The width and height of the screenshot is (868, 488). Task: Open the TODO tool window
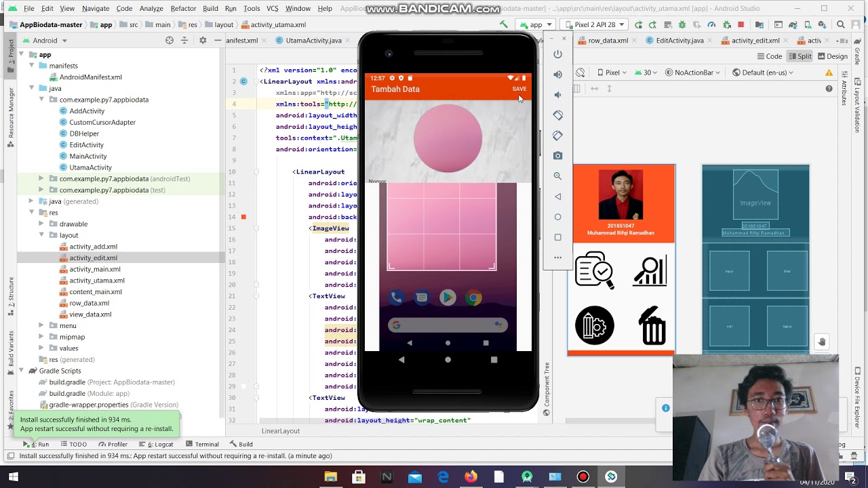73,445
